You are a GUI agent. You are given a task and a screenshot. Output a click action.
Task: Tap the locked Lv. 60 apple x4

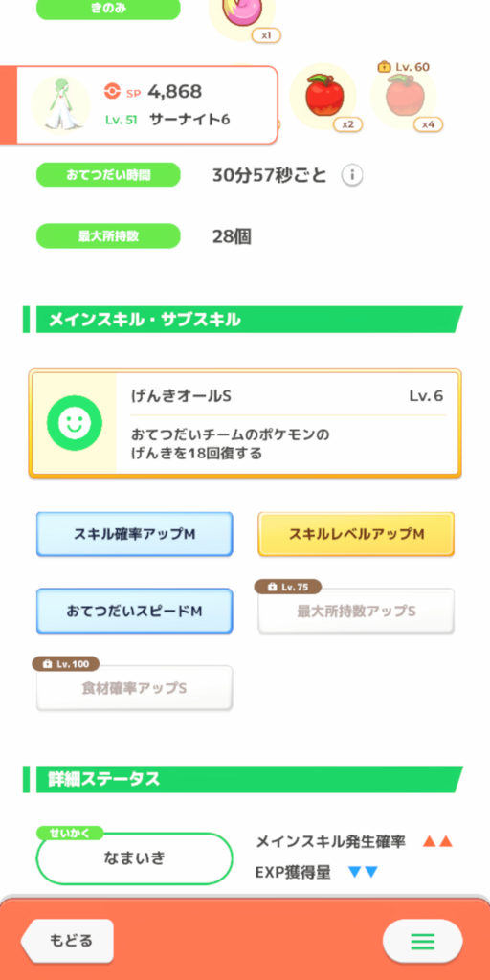pyautogui.click(x=404, y=95)
